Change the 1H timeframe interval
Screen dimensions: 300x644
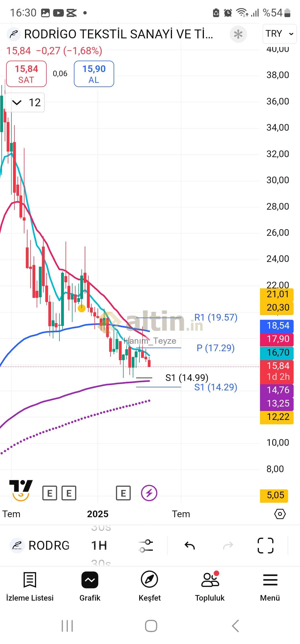[x=99, y=546]
